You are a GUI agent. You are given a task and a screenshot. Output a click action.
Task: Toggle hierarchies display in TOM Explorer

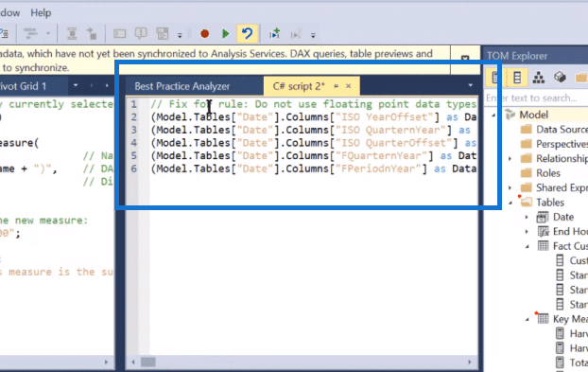539,78
